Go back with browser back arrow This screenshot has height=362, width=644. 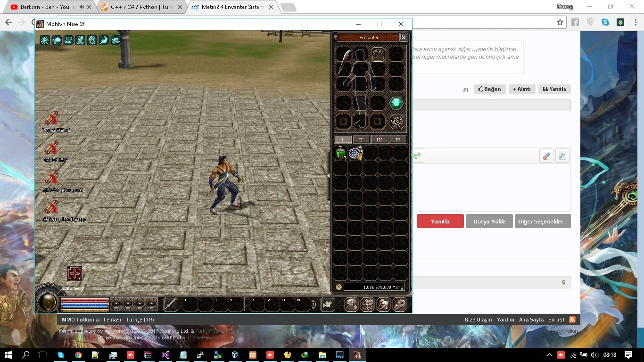[x=8, y=22]
